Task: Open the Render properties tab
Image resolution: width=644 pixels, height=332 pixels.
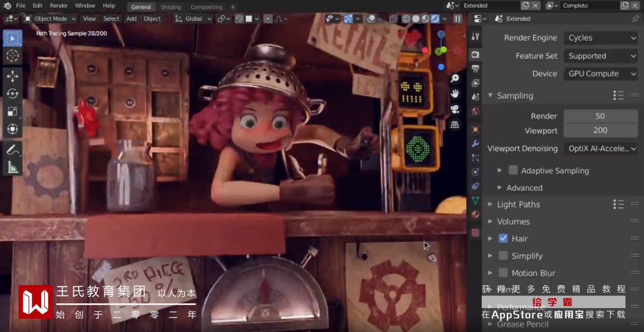Action: 476,54
